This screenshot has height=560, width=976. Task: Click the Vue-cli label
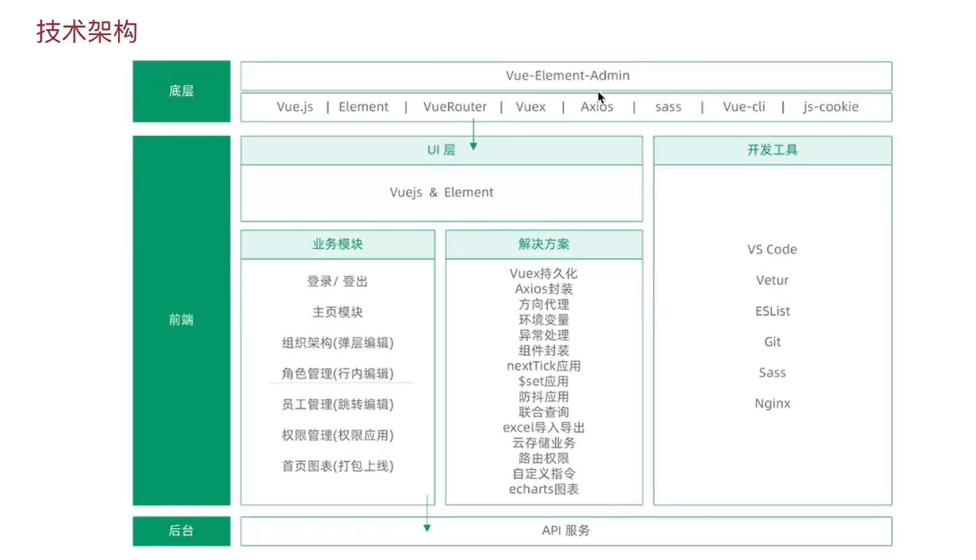tap(744, 107)
